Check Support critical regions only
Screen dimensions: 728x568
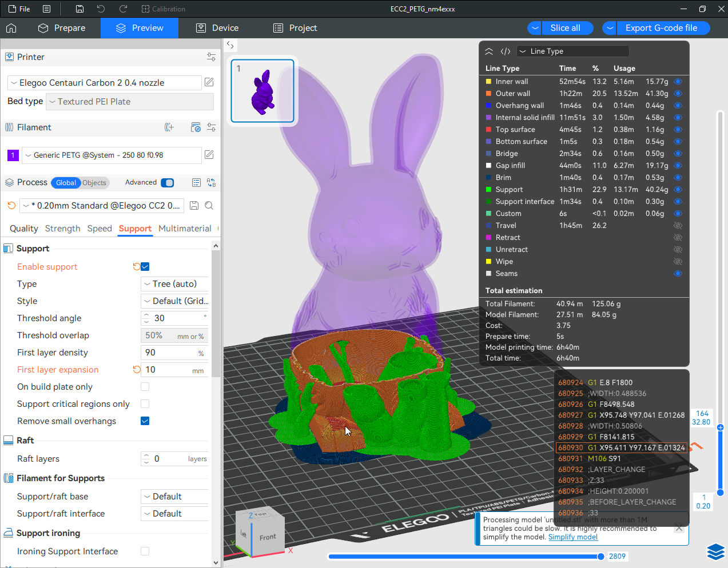(x=145, y=404)
